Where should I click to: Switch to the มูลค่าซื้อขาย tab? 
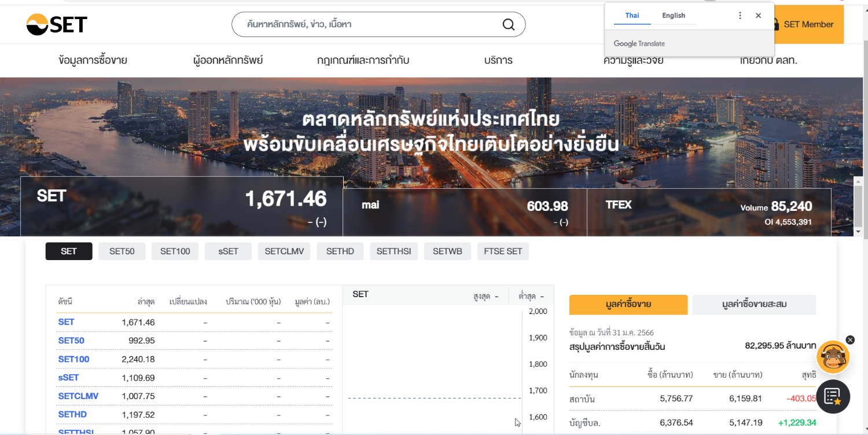(x=628, y=305)
